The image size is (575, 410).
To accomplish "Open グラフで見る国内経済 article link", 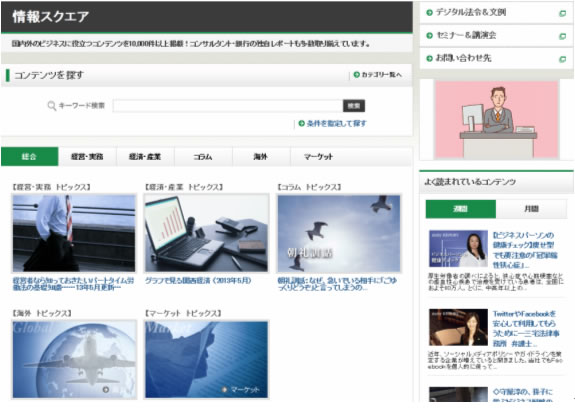I will pos(198,281).
